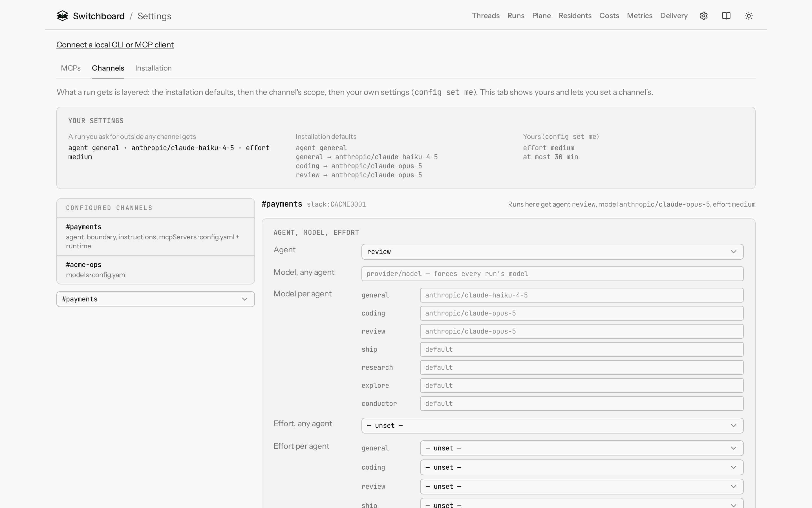Click the 'at most 30 min' setting text
The height and width of the screenshot is (508, 812).
tap(550, 157)
